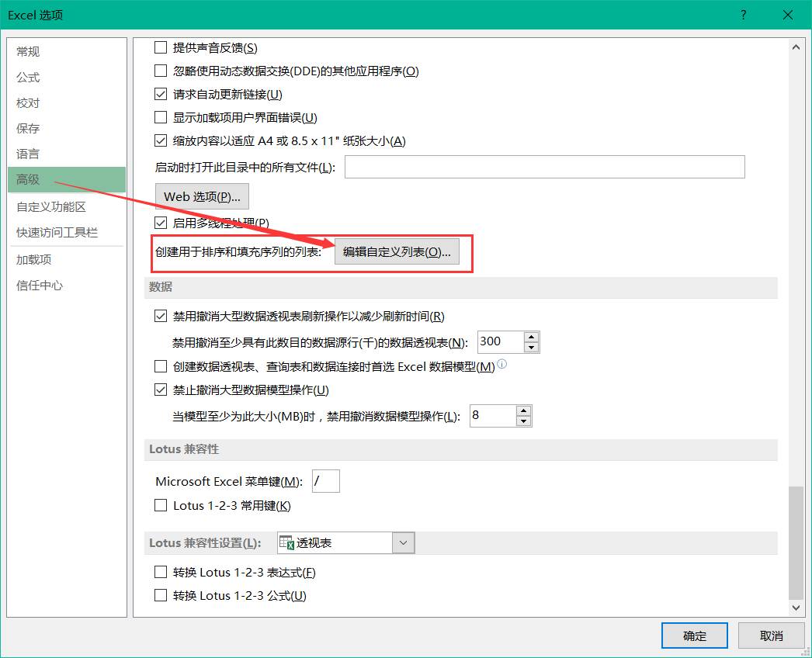Click the Microsoft Excel 菜单键 field
The height and width of the screenshot is (658, 812).
326,481
